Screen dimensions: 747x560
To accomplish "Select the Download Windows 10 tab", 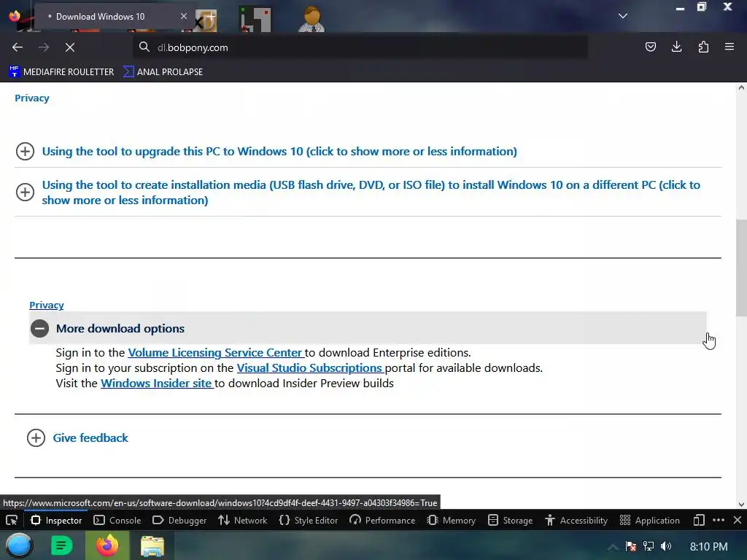I will pyautogui.click(x=113, y=17).
